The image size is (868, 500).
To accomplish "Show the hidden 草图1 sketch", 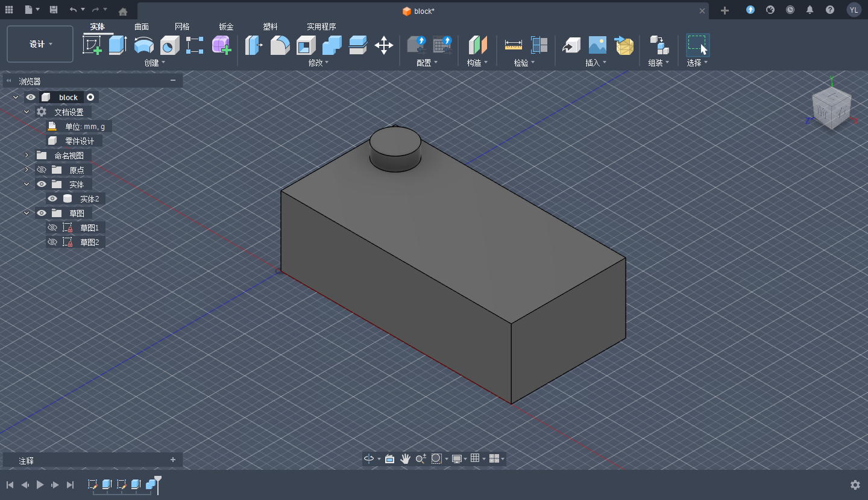I will click(x=52, y=227).
